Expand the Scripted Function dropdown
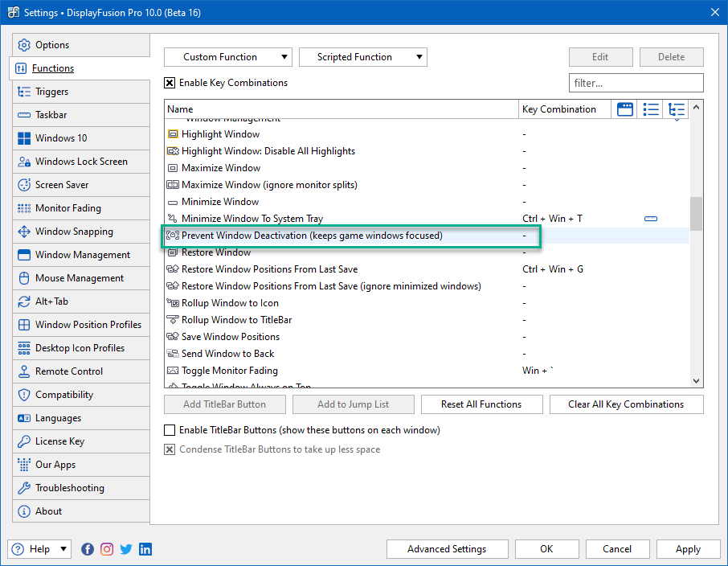The width and height of the screenshot is (728, 566). tap(362, 57)
